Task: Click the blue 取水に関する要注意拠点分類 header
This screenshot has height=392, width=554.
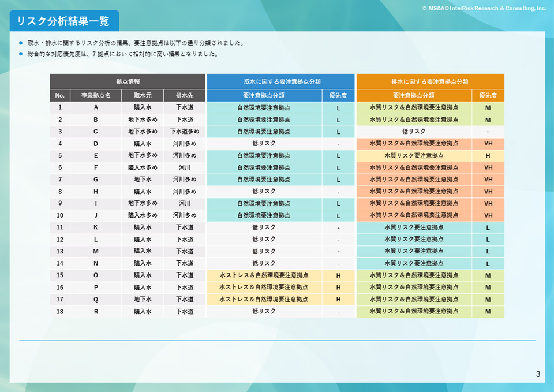Action: (281, 81)
